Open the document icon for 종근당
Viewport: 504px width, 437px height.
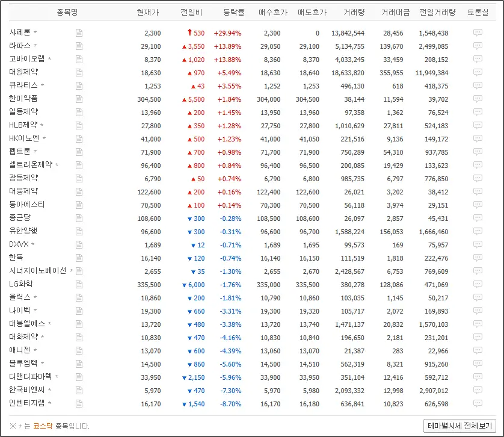tap(79, 218)
